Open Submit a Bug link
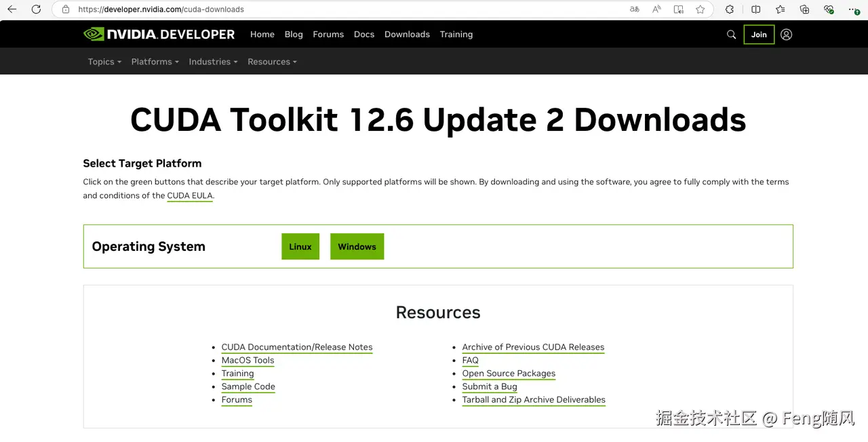 pyautogui.click(x=490, y=386)
